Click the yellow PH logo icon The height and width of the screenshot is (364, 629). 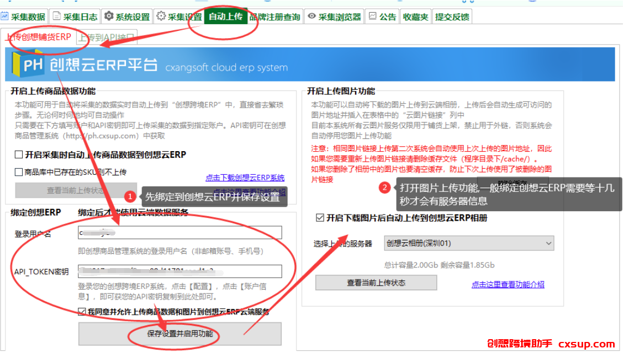click(27, 63)
